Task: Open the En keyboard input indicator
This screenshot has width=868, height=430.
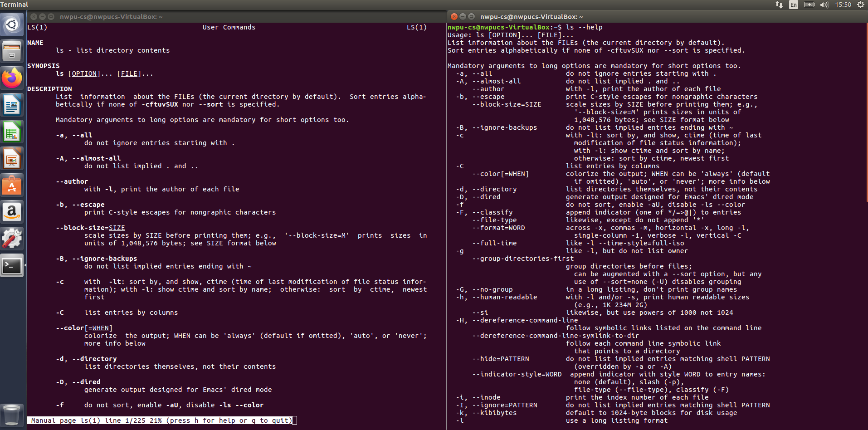Action: [794, 5]
